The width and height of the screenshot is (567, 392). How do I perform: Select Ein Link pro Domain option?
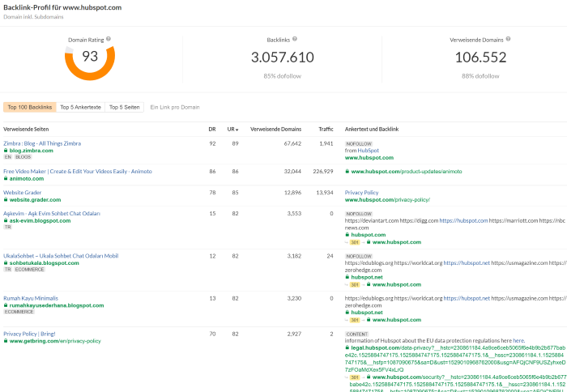175,107
